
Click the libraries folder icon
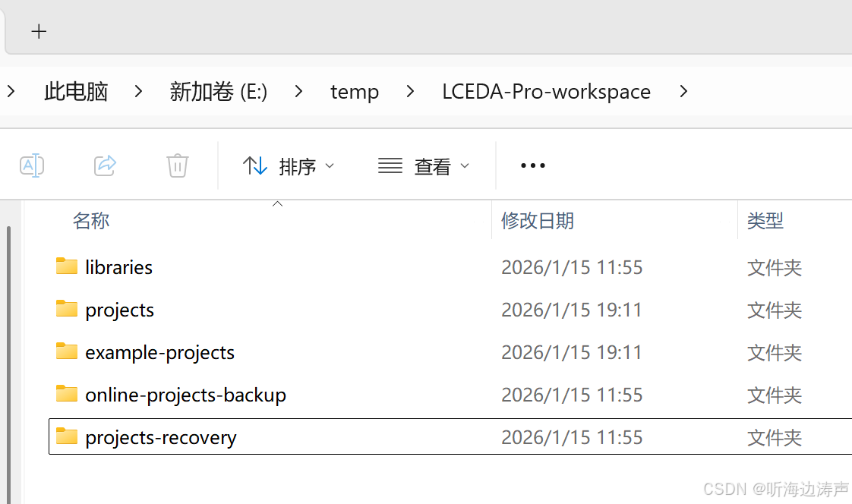(x=67, y=266)
